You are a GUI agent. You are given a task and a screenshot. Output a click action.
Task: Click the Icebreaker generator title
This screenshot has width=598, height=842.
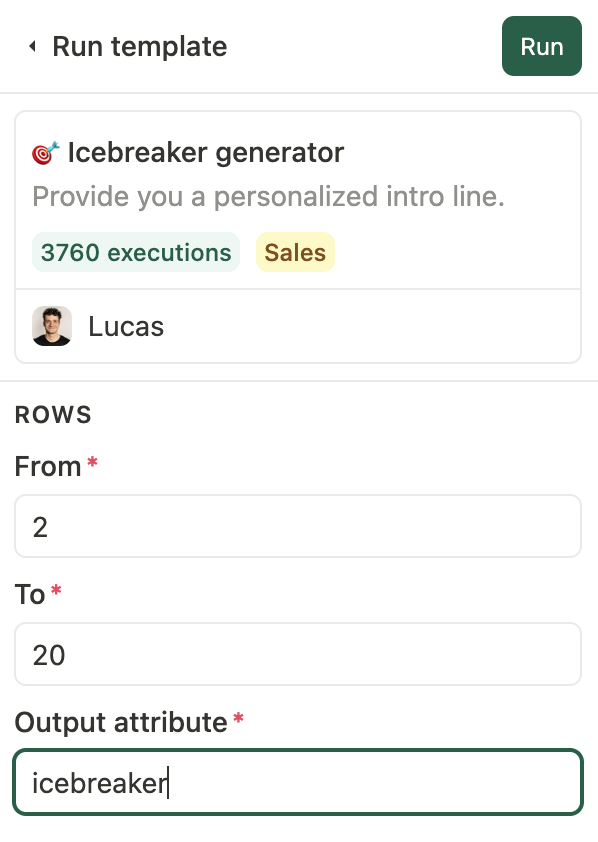click(x=206, y=153)
